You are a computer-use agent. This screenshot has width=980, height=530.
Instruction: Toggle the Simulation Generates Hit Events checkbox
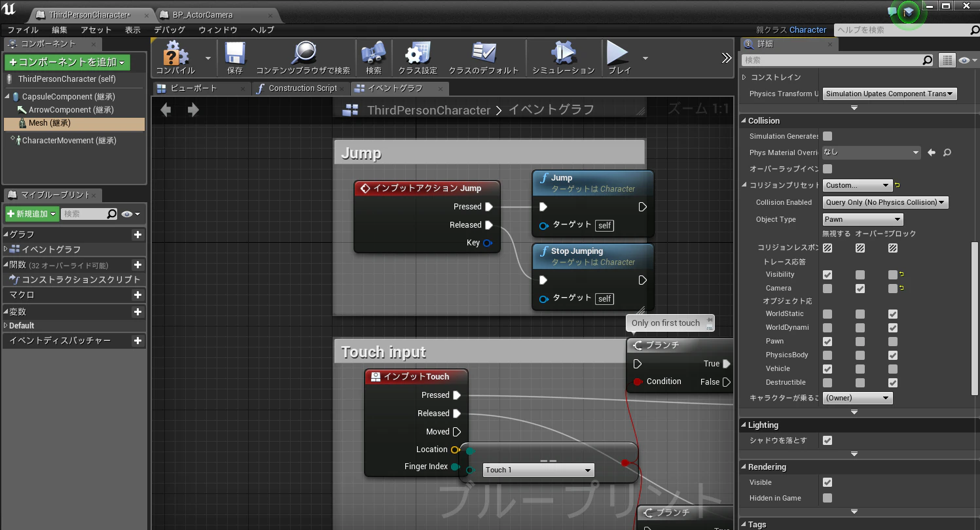[827, 136]
